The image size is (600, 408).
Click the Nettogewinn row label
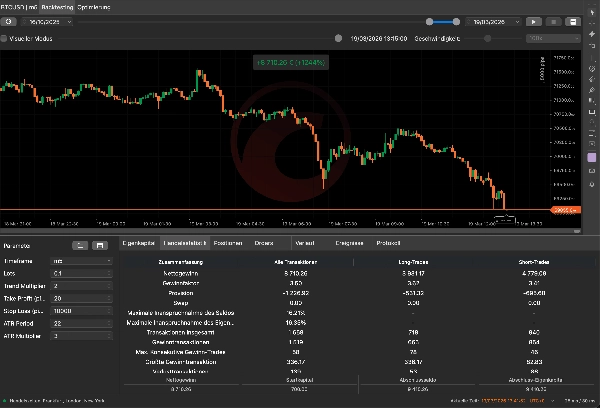(x=181, y=273)
